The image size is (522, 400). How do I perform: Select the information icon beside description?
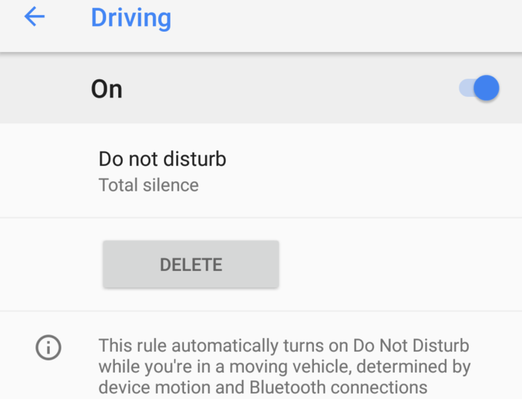[48, 348]
